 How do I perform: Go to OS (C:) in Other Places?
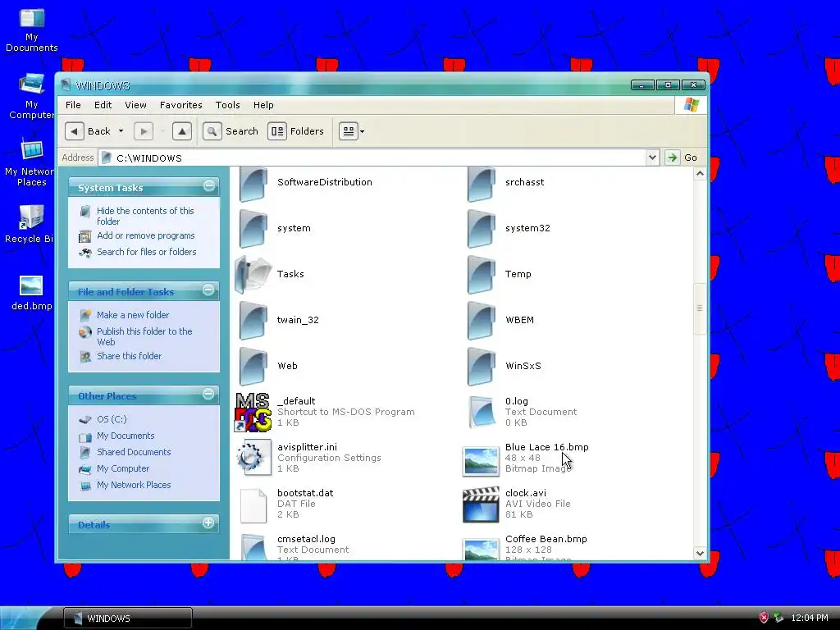click(x=112, y=419)
